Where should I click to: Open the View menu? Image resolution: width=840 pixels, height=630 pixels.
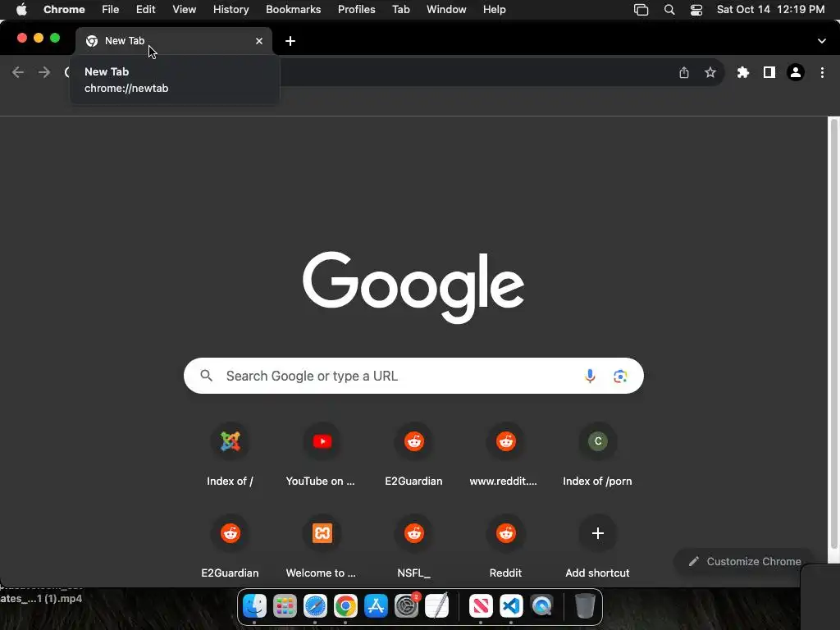point(185,10)
